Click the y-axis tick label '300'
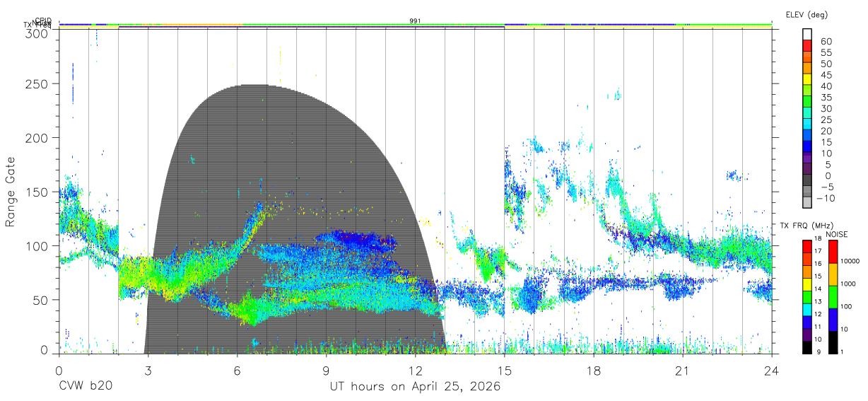This screenshot has width=868, height=401. coord(35,33)
